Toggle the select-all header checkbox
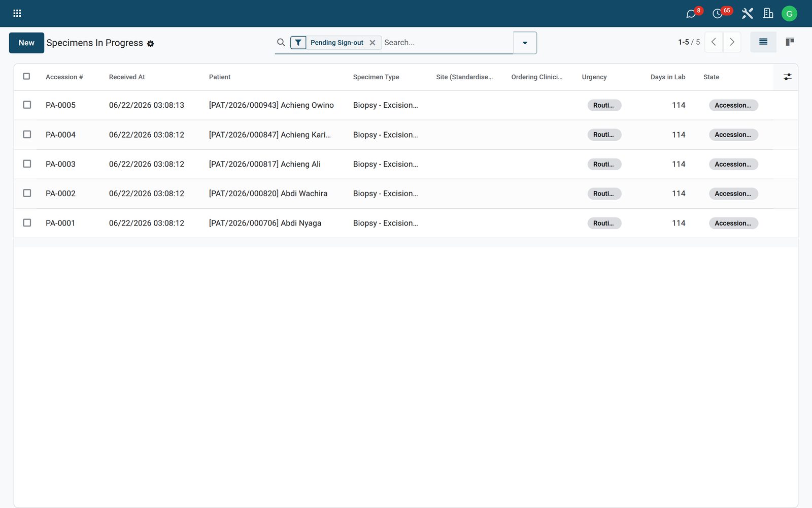The image size is (812, 508). [26, 76]
